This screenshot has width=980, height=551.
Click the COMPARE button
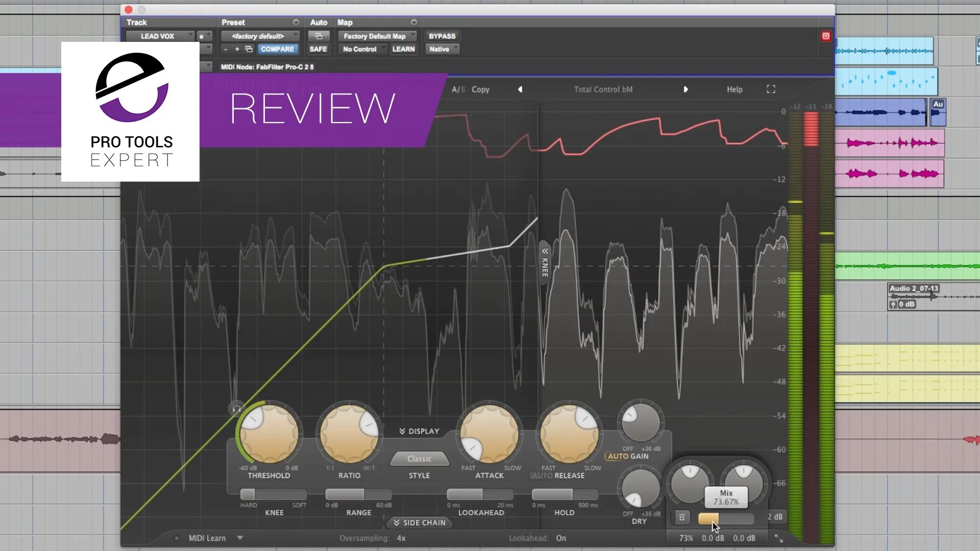pyautogui.click(x=277, y=48)
